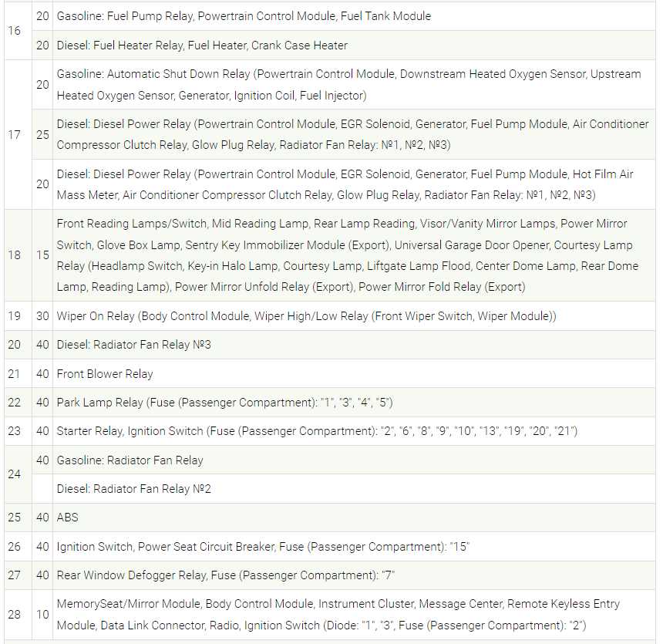Image resolution: width=663 pixels, height=644 pixels.
Task: Click the 15 amp rating for fuse 18
Action: pos(42,255)
